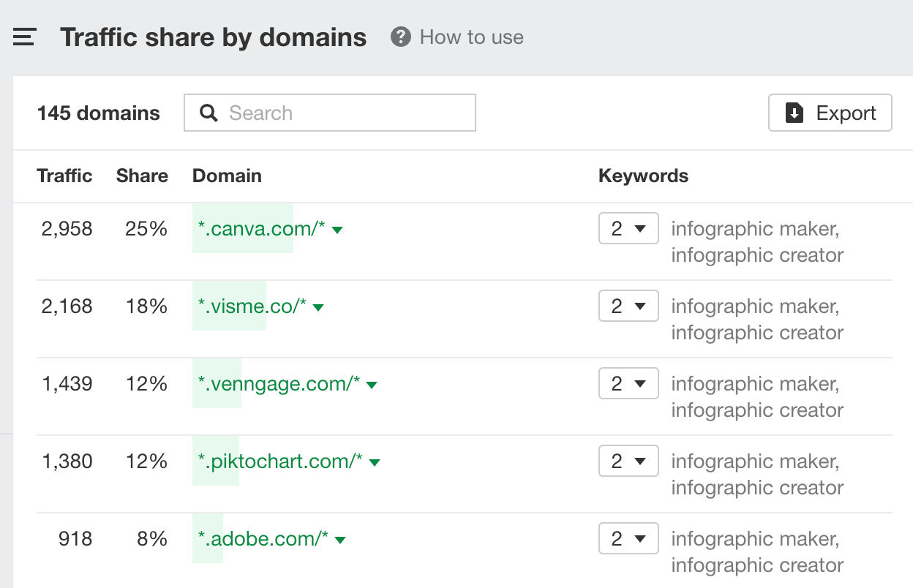This screenshot has width=913, height=588.
Task: Open the caret beside *.piktochart.com/*
Action: tap(375, 461)
